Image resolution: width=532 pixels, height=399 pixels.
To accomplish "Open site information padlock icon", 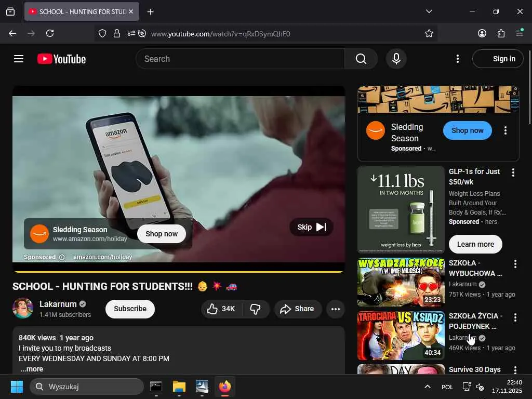I will 117,33.
